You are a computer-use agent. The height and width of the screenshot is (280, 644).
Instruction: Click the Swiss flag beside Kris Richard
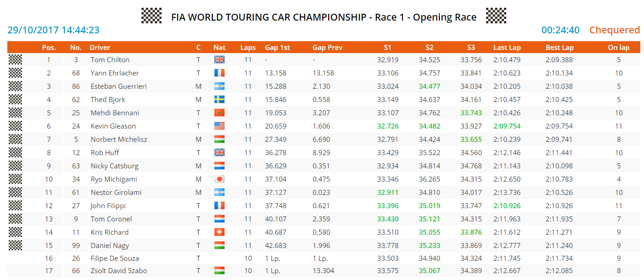tap(219, 232)
